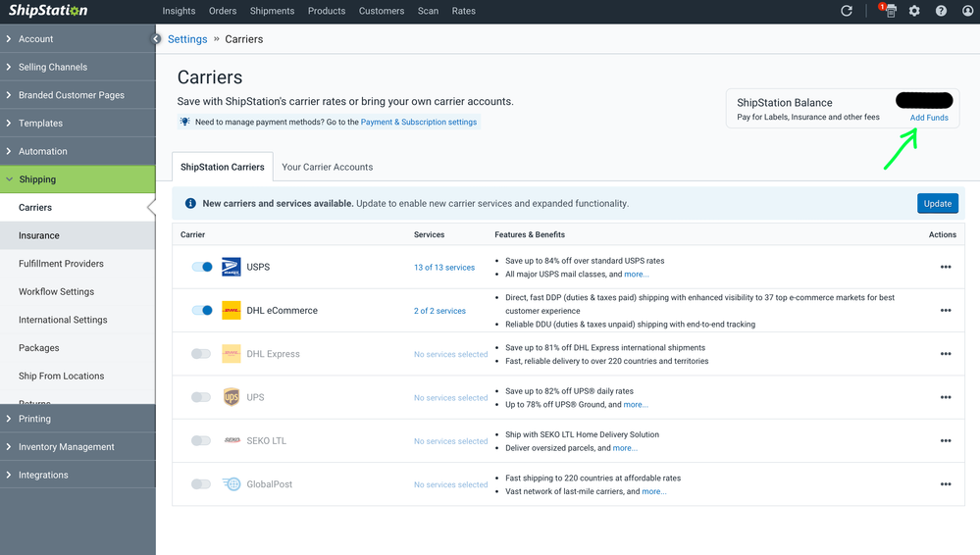Open the Shipments menu in top navigation
Viewport: 980px width, 555px height.
tap(272, 11)
